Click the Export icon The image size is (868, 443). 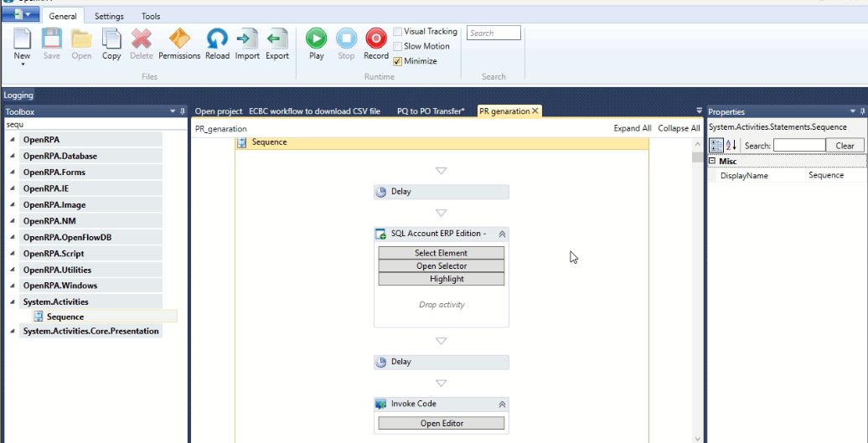point(276,39)
